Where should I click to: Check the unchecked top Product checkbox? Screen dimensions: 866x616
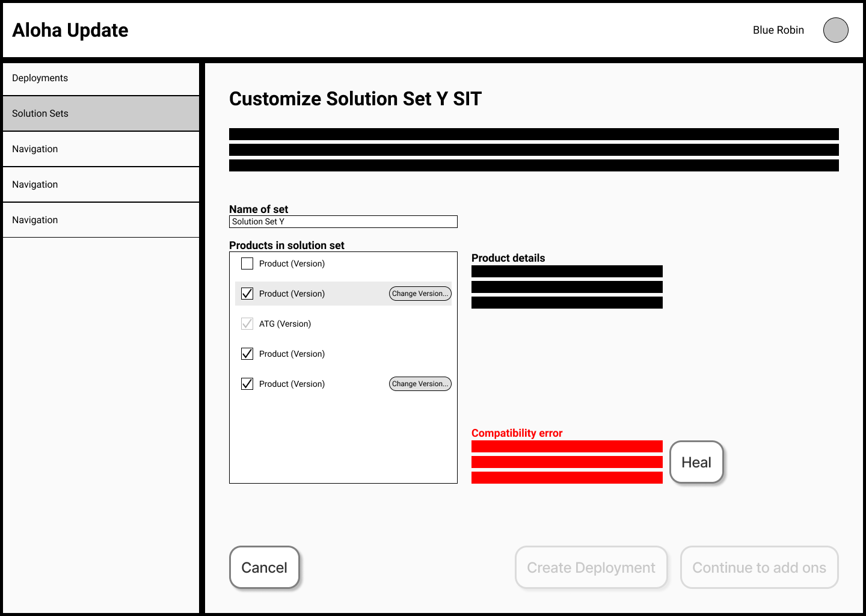[x=247, y=263]
